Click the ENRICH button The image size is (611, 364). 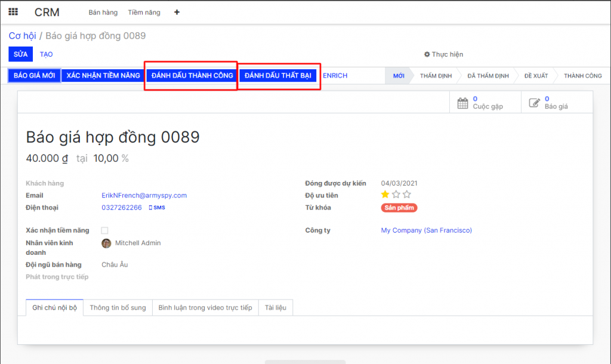(x=335, y=76)
